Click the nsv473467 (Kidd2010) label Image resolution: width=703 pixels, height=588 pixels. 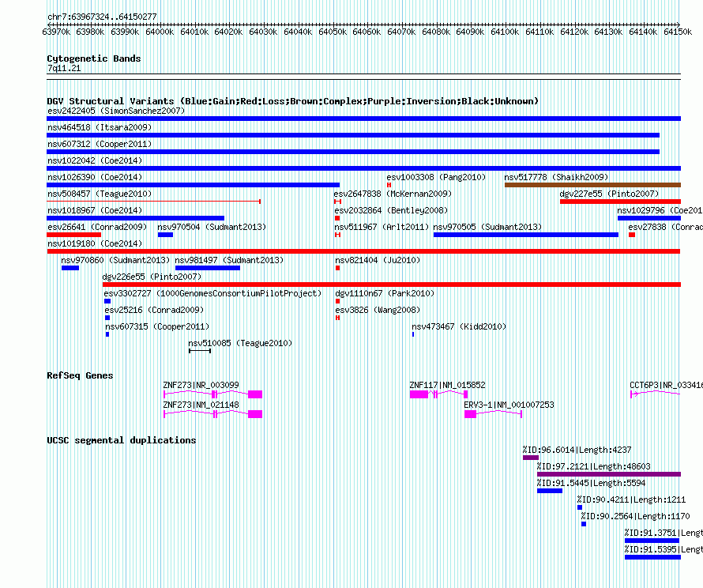point(459,326)
